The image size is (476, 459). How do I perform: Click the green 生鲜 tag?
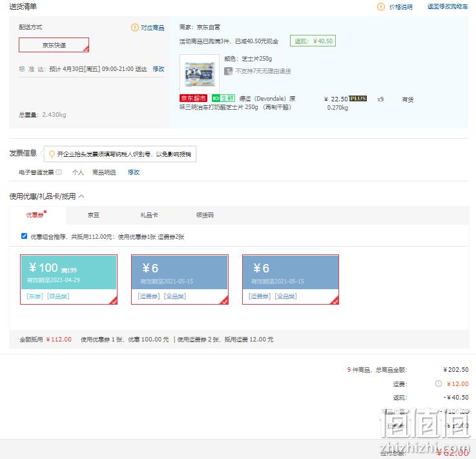click(223, 98)
